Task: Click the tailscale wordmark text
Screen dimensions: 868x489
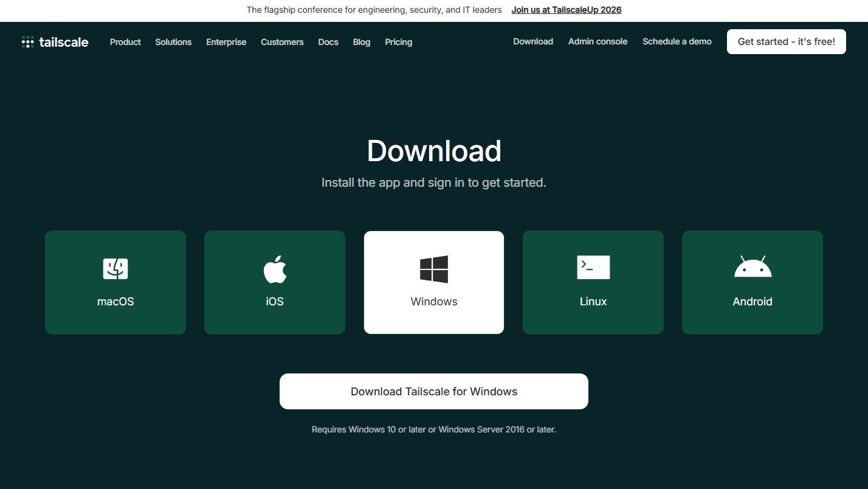Action: click(64, 42)
